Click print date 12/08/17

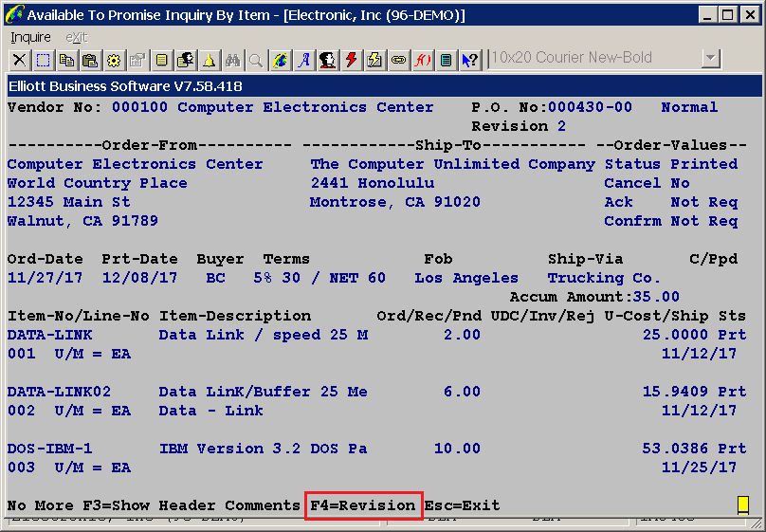pos(139,278)
